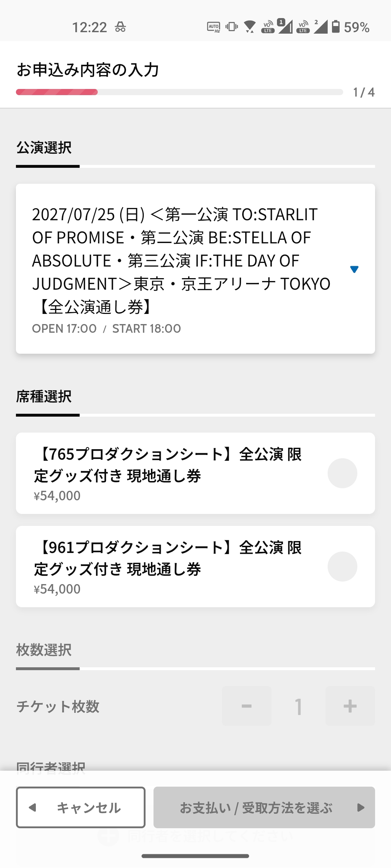Select the 765プロダクションシート radio button
Image resolution: width=391 pixels, height=868 pixels.
coord(342,473)
